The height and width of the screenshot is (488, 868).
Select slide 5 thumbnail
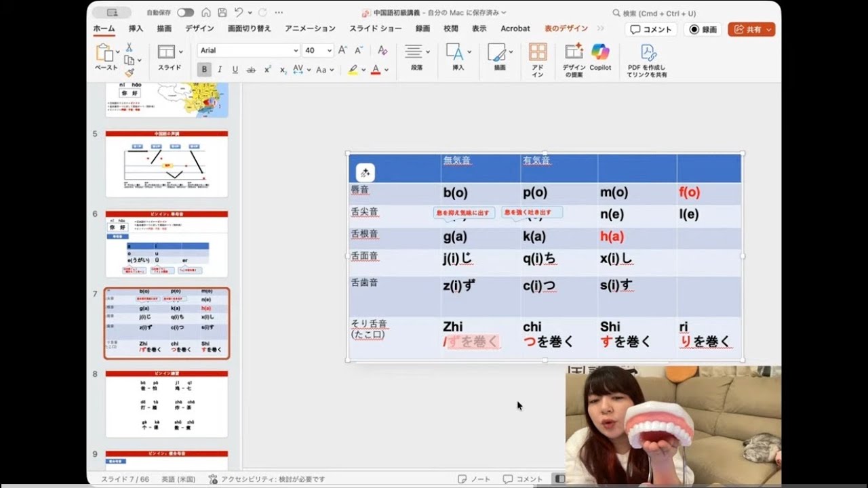pyautogui.click(x=167, y=163)
